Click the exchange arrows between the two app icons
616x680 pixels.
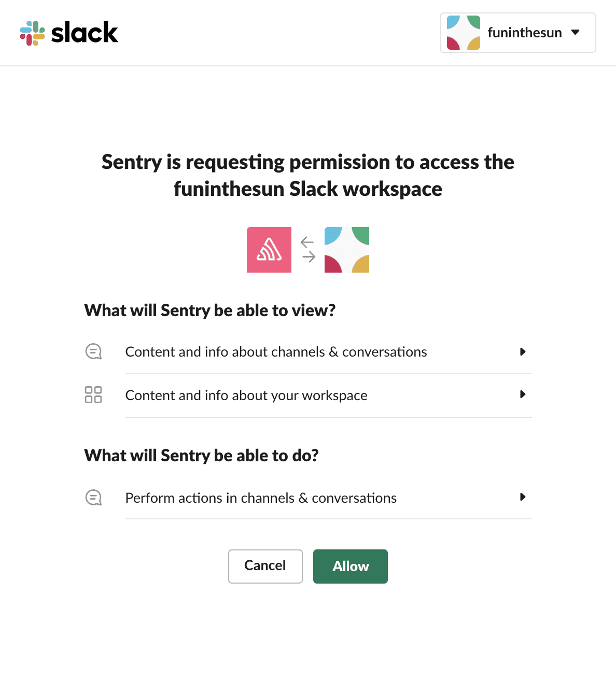[x=307, y=249]
